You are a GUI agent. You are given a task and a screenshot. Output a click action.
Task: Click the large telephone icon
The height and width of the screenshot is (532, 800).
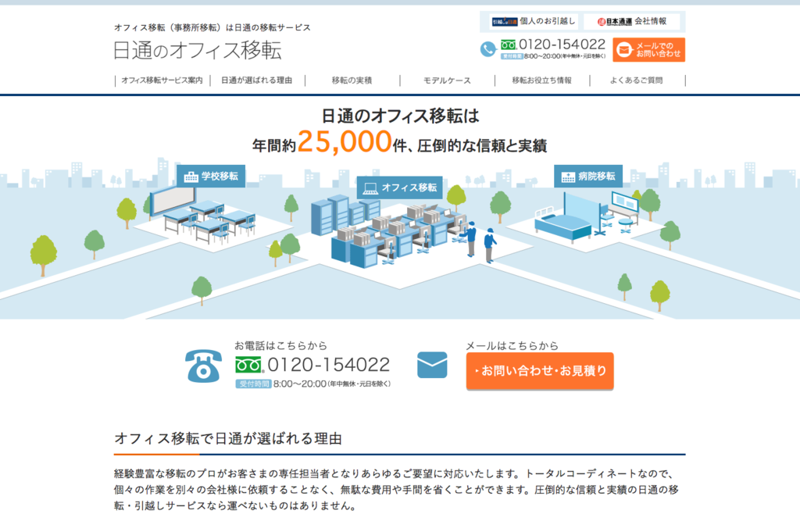coord(203,366)
